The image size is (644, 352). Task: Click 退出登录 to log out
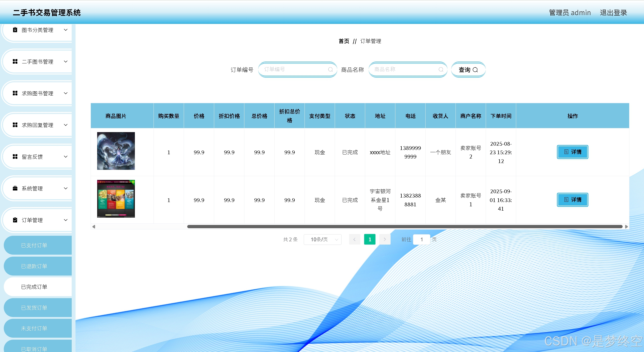pos(613,13)
